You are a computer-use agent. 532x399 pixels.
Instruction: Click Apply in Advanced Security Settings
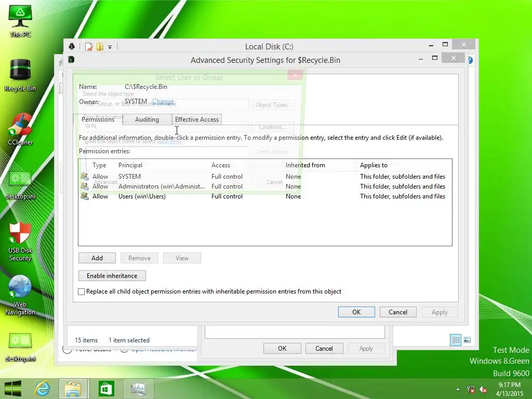pyautogui.click(x=440, y=312)
